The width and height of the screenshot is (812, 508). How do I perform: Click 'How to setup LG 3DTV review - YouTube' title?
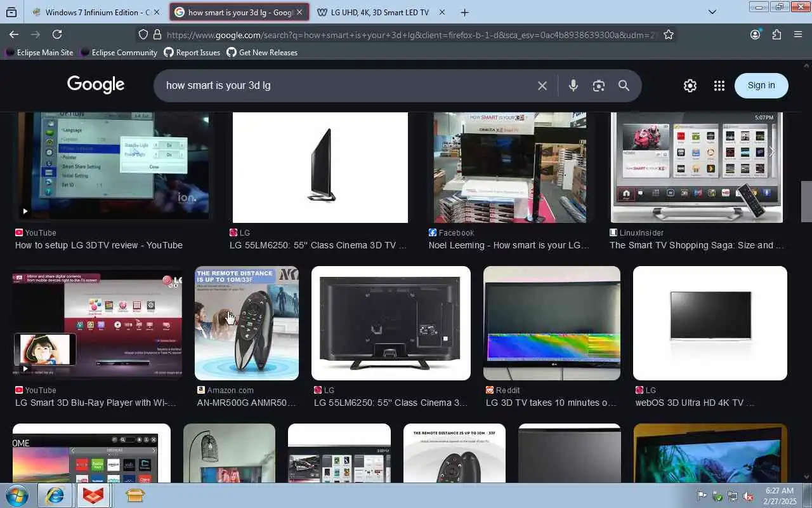point(99,245)
